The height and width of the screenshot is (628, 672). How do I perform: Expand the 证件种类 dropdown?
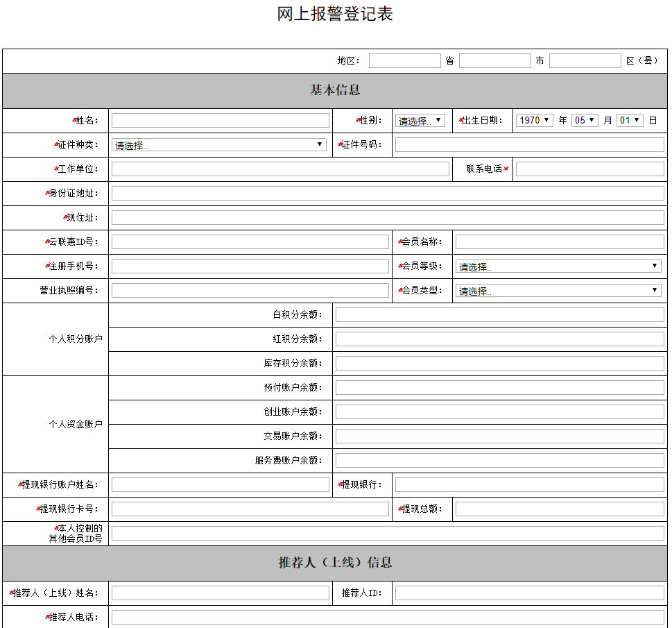pos(219,145)
